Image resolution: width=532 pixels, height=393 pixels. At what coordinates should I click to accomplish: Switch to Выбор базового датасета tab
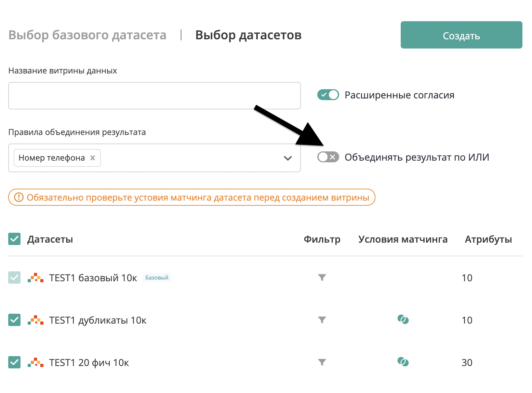pyautogui.click(x=88, y=35)
